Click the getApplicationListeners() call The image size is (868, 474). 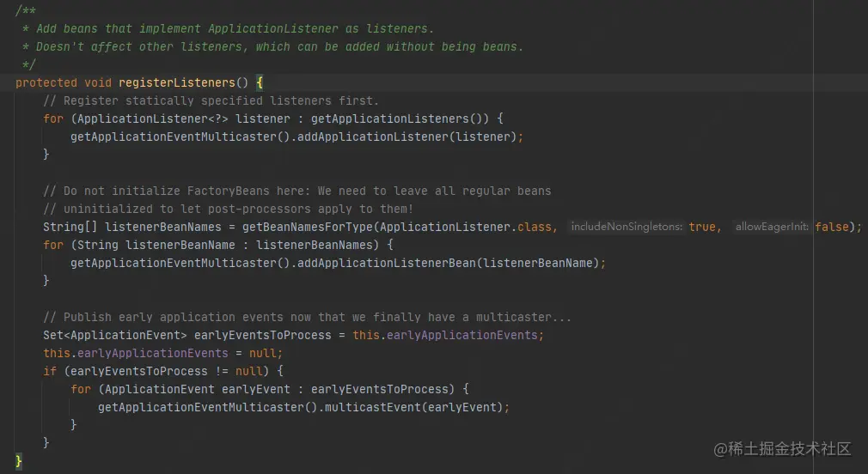400,118
